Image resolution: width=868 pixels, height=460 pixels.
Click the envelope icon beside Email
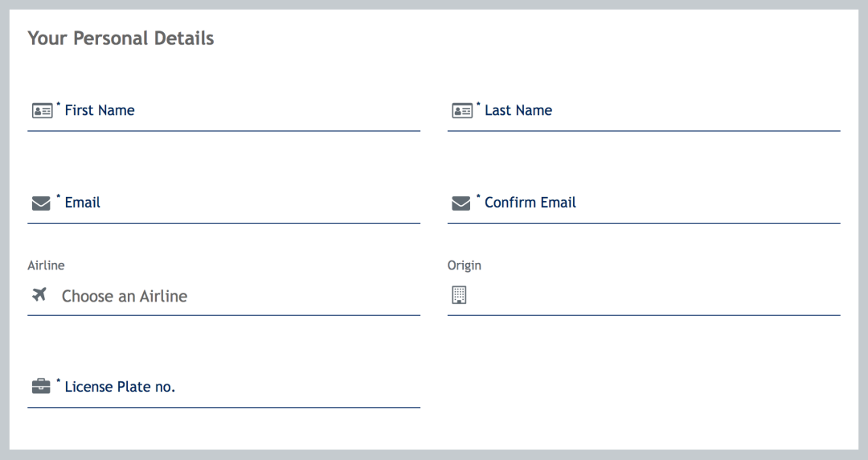(41, 203)
